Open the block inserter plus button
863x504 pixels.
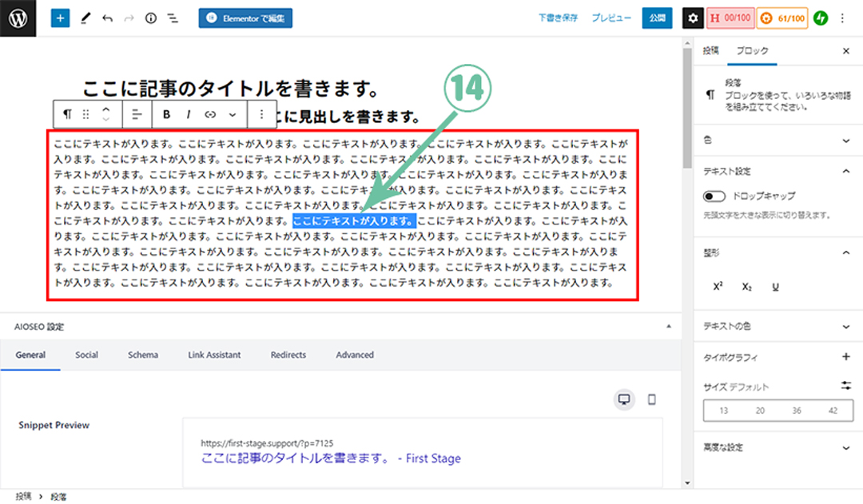[x=61, y=18]
